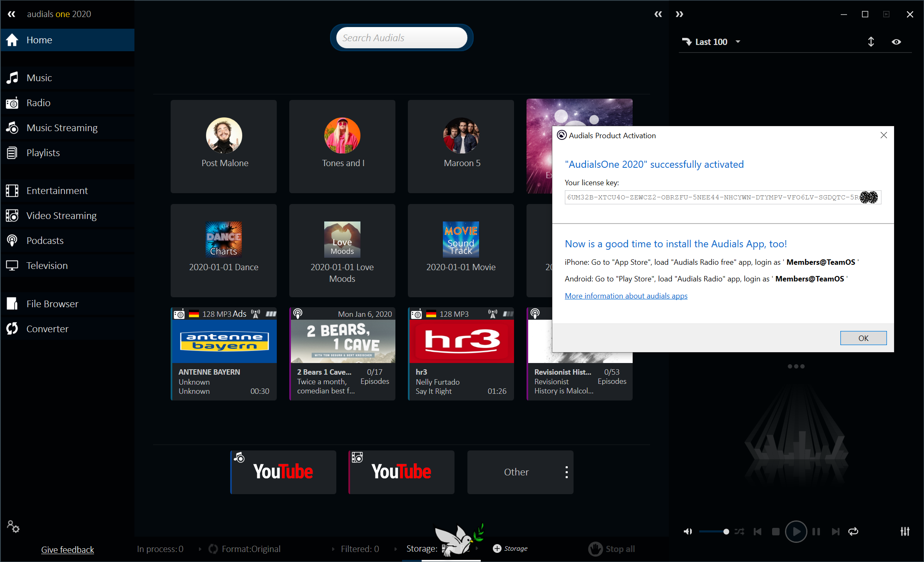The image size is (924, 562).
Task: Open Playlists in sidebar
Action: coord(67,153)
